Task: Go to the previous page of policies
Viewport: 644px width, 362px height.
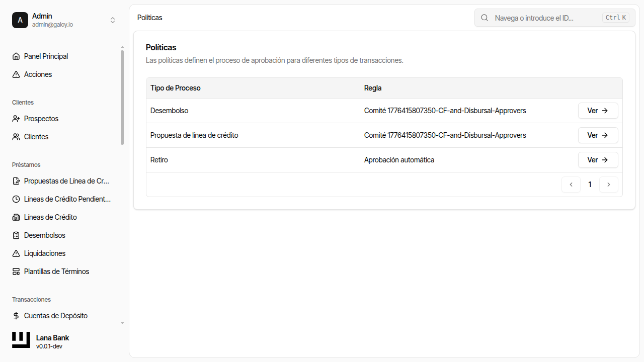Action: (x=571, y=185)
